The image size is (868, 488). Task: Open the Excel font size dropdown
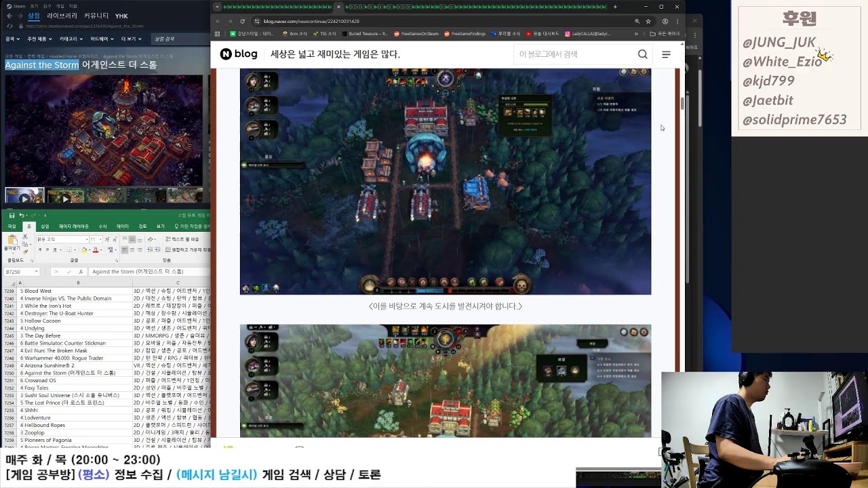pyautogui.click(x=100, y=239)
